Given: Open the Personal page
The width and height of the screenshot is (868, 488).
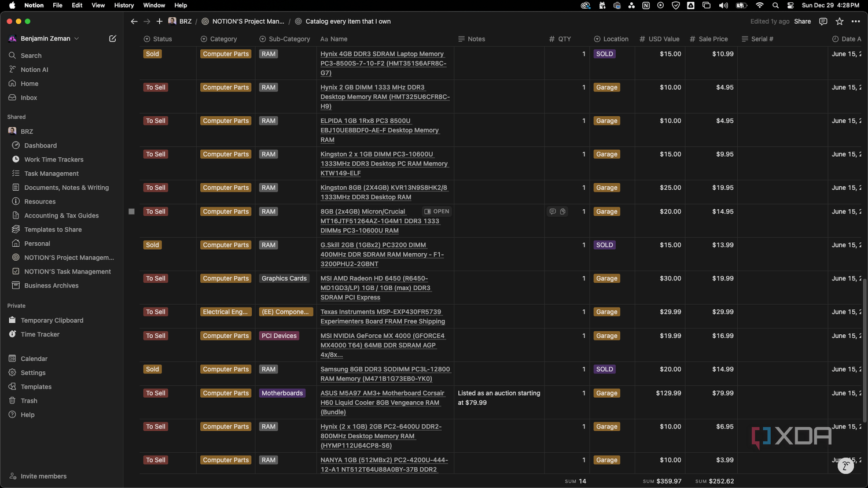Looking at the screenshot, I should [37, 243].
